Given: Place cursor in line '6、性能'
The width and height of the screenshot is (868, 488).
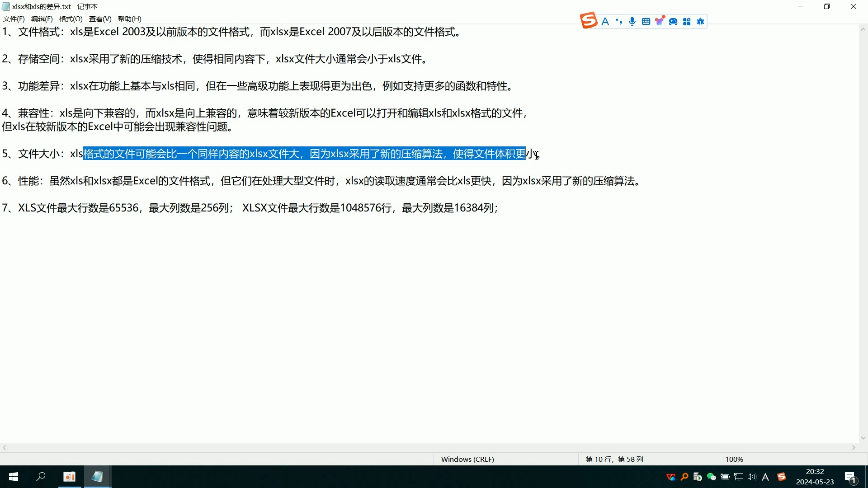Looking at the screenshot, I should 322,181.
